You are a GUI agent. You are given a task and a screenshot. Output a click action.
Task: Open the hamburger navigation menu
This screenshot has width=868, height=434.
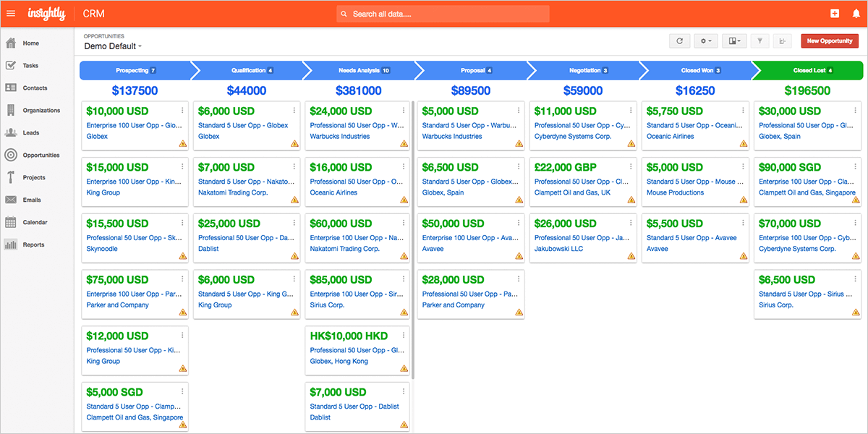[x=11, y=14]
